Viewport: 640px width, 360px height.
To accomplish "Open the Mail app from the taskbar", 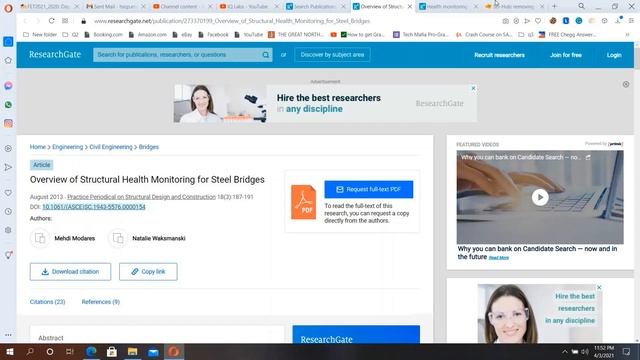I will [x=153, y=351].
